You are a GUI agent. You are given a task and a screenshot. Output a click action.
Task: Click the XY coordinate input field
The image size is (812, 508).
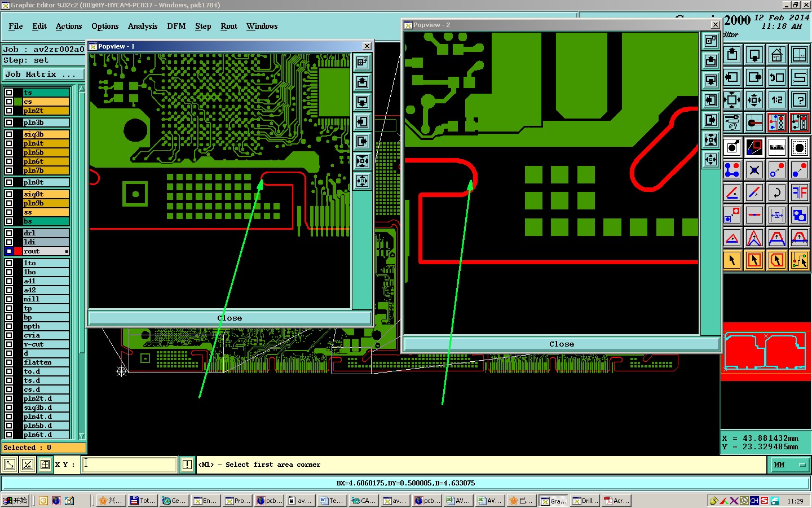pos(129,465)
